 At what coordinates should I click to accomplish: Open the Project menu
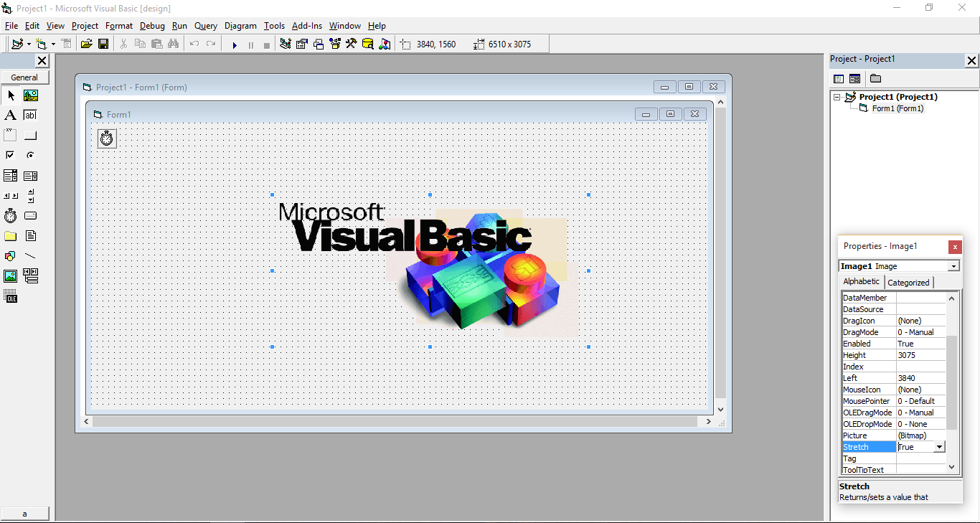click(x=85, y=26)
